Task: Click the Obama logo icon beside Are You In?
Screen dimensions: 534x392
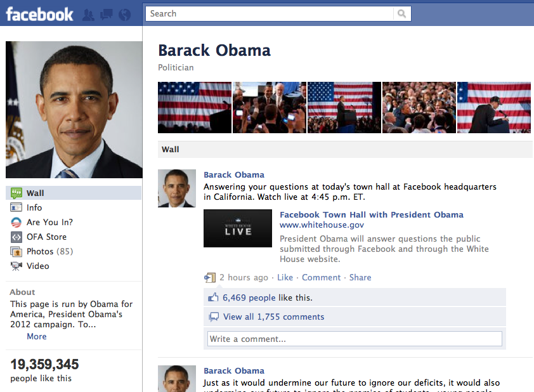Action: (16, 222)
